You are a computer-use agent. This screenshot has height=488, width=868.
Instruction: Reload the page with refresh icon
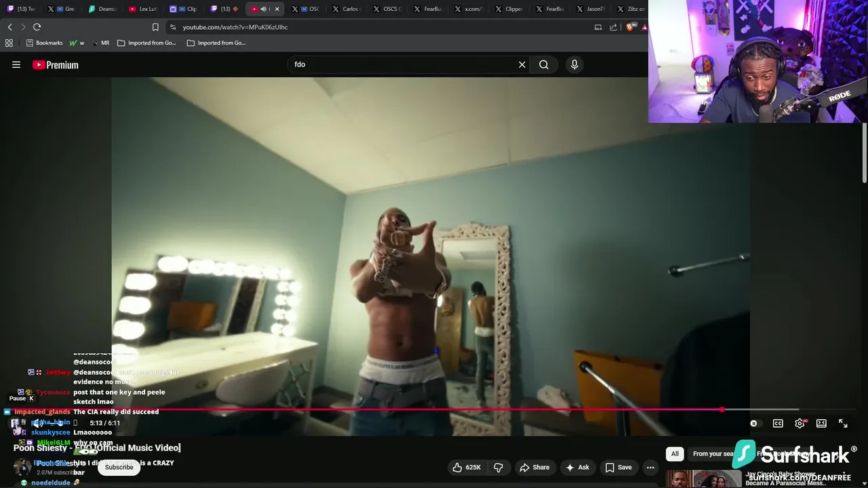pos(37,27)
